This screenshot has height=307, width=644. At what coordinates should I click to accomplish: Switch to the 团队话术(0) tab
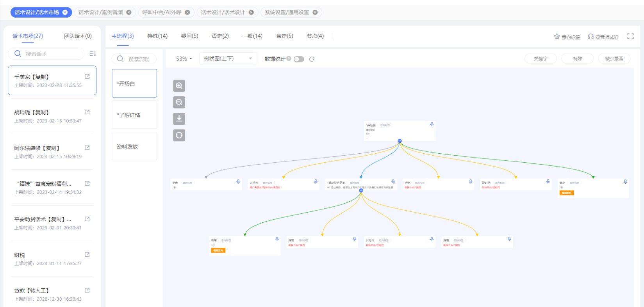[78, 36]
